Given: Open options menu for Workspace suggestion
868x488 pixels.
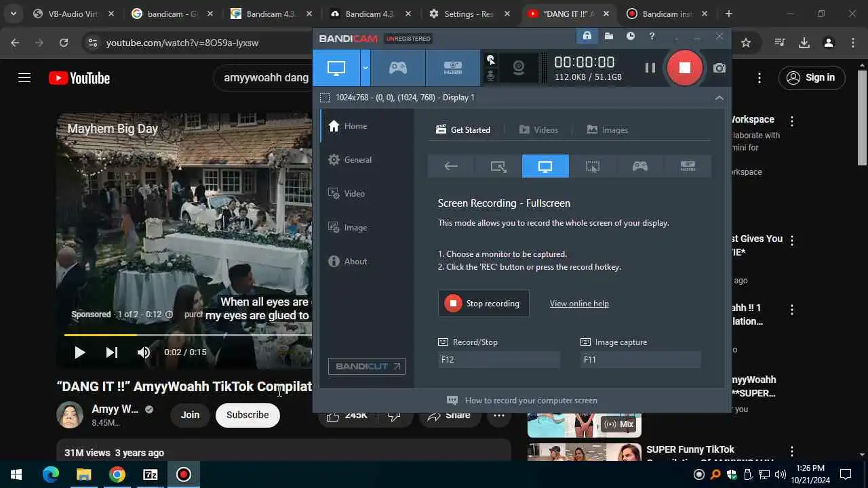Looking at the screenshot, I should click(x=792, y=121).
